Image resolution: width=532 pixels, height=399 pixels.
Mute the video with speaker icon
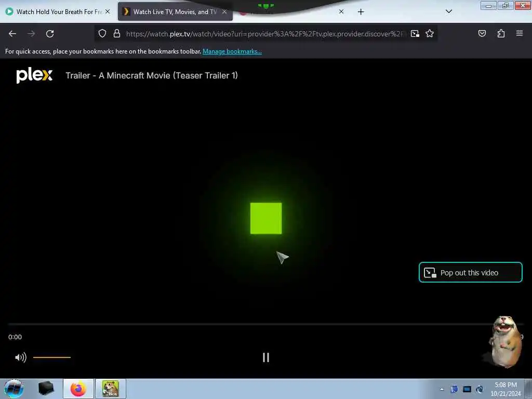[x=21, y=357]
